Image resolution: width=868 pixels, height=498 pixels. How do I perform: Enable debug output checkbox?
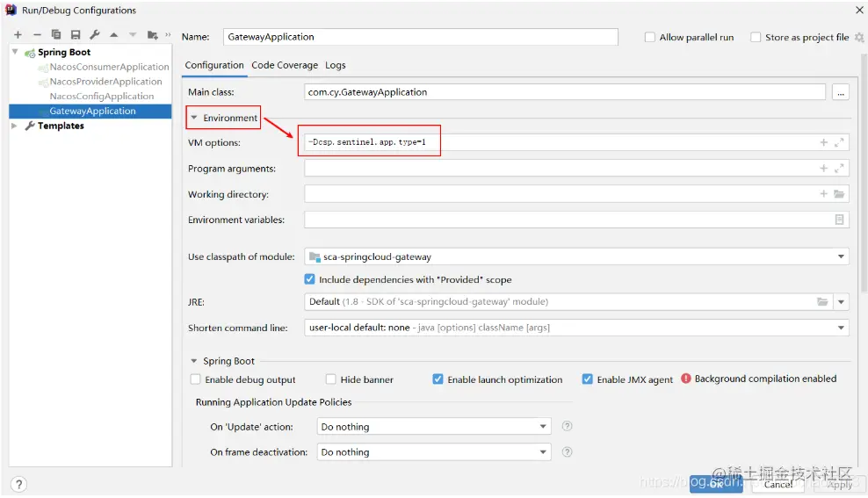(195, 379)
